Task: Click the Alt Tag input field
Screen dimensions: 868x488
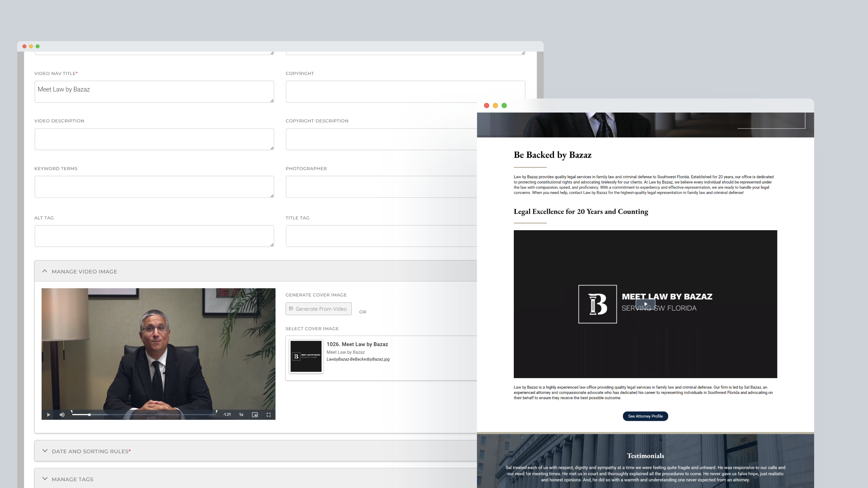Action: click(154, 236)
